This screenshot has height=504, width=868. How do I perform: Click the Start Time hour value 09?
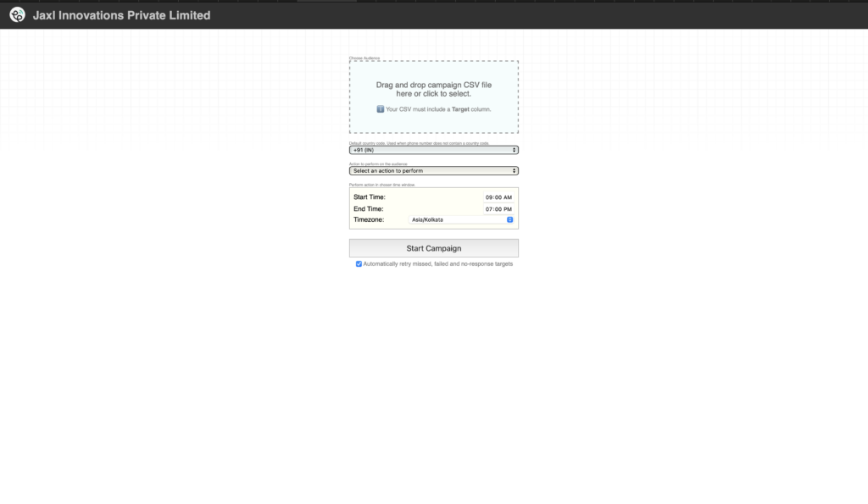(x=489, y=197)
